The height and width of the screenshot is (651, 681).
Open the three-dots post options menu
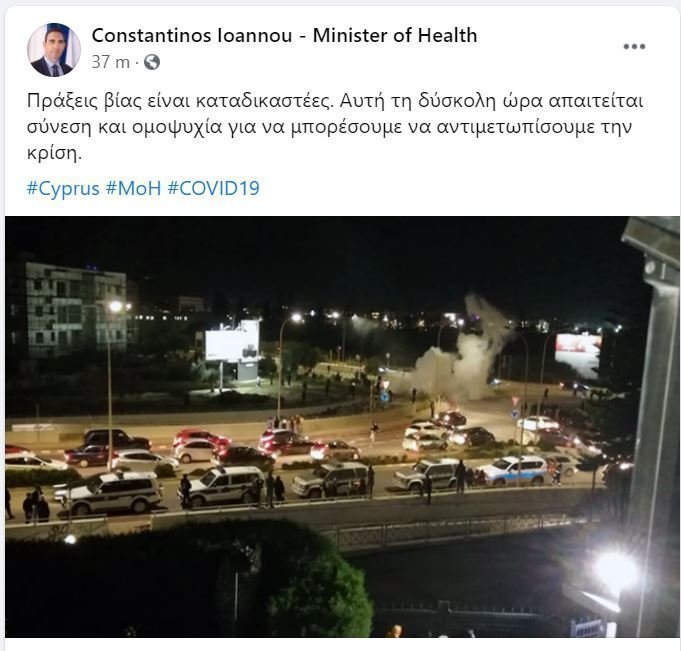coord(634,46)
